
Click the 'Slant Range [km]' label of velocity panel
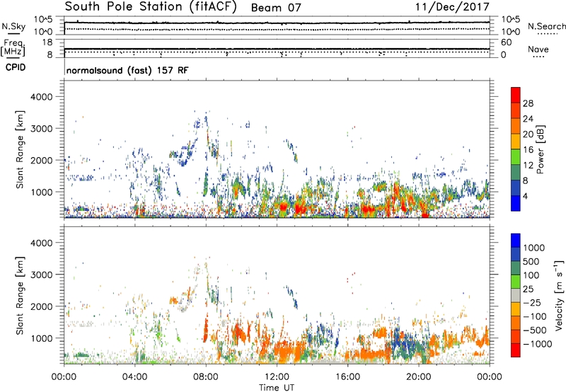pyautogui.click(x=20, y=296)
